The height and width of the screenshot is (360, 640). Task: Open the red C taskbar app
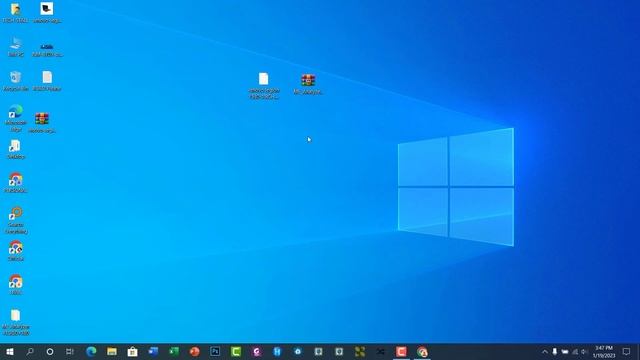point(401,351)
